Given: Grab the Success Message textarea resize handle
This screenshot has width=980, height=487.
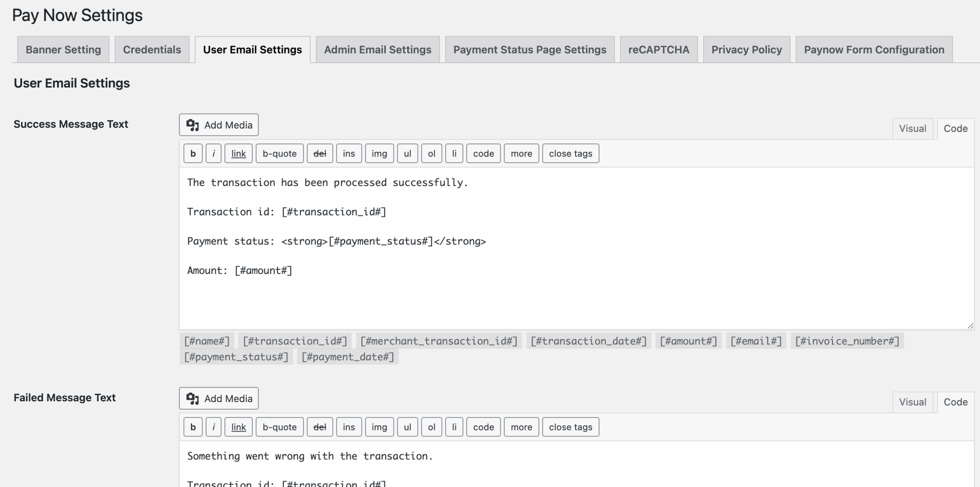Looking at the screenshot, I should [970, 326].
